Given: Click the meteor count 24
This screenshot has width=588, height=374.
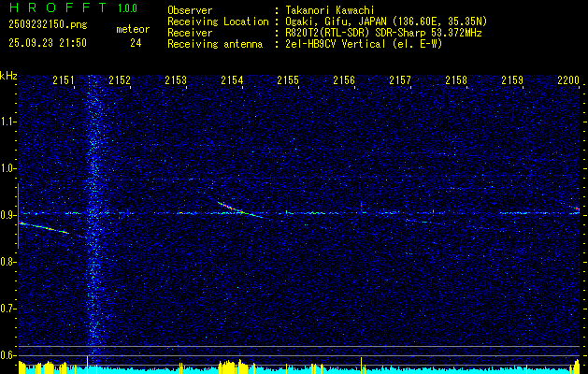Looking at the screenshot, I should [x=136, y=43].
